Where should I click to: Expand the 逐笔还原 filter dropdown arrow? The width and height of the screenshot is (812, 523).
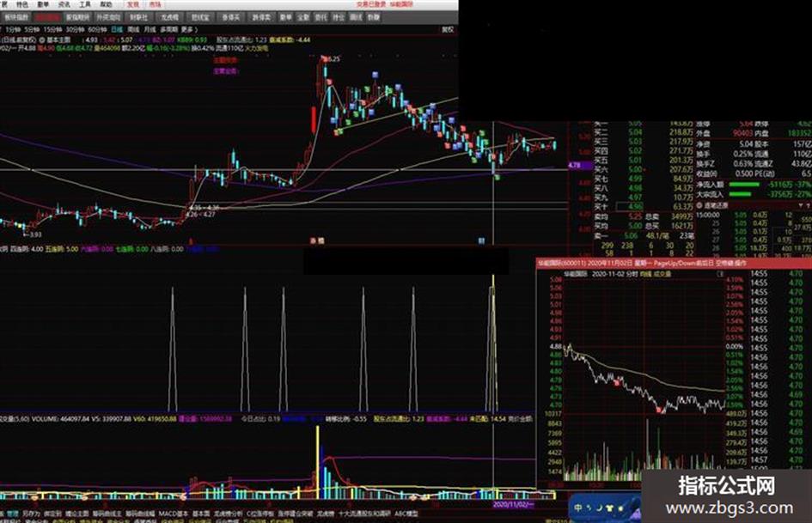tap(801, 205)
